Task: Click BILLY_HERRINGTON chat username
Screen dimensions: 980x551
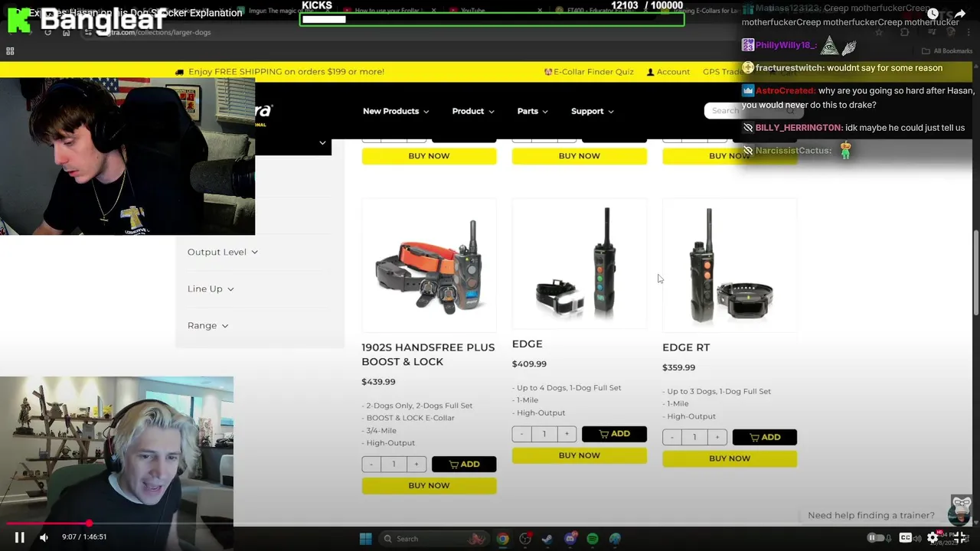Action: point(799,128)
